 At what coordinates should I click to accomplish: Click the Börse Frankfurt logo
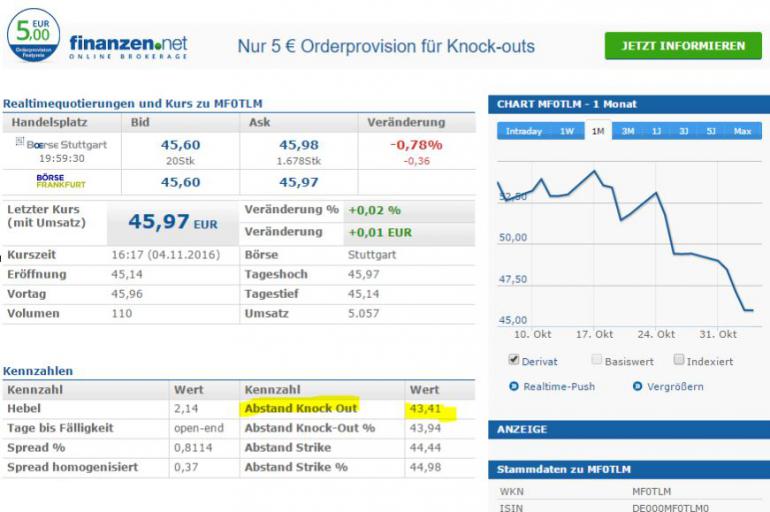click(61, 181)
